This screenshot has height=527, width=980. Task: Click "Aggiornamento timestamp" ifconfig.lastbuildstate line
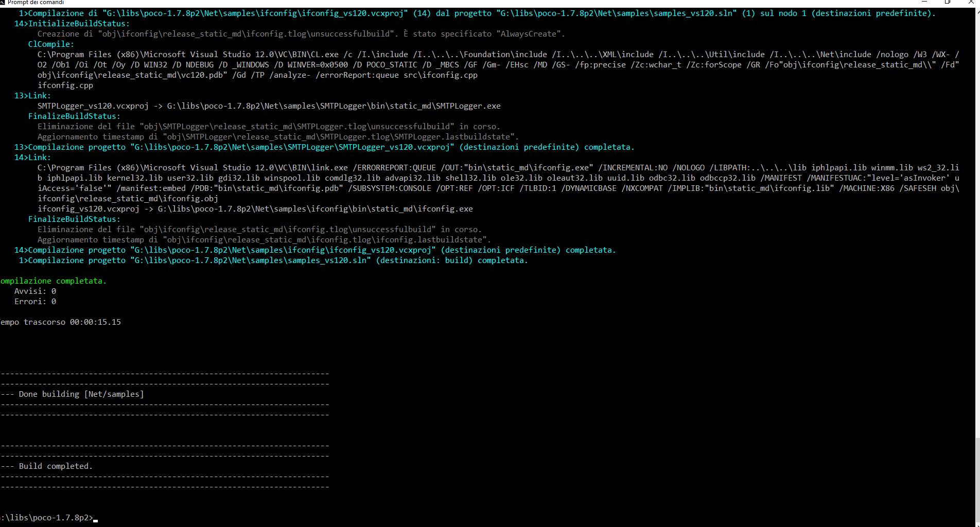(x=264, y=240)
